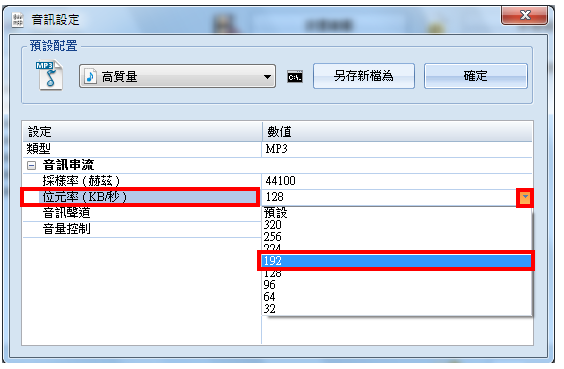
Task: Select 32 in the bitrate list
Action: point(397,309)
